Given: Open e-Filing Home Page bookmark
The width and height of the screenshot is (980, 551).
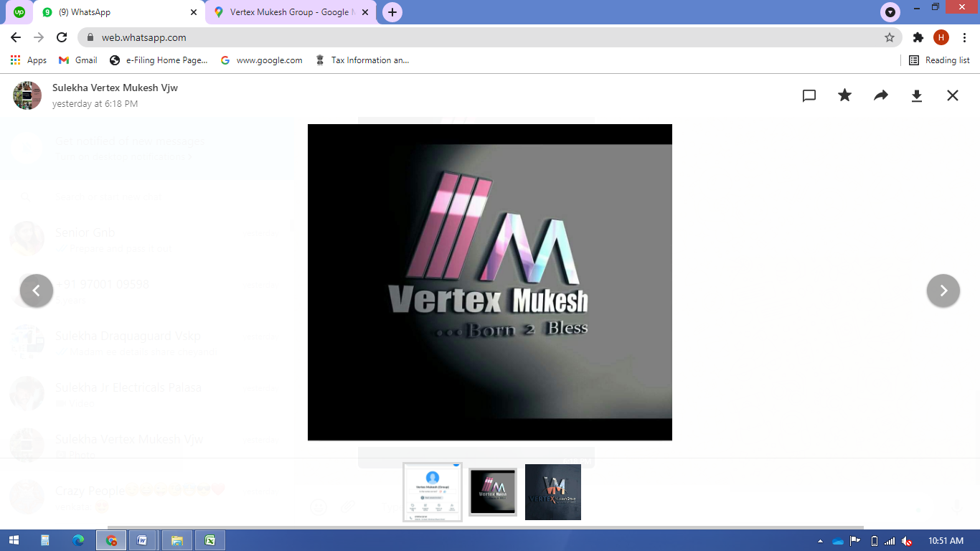Looking at the screenshot, I should click(159, 60).
